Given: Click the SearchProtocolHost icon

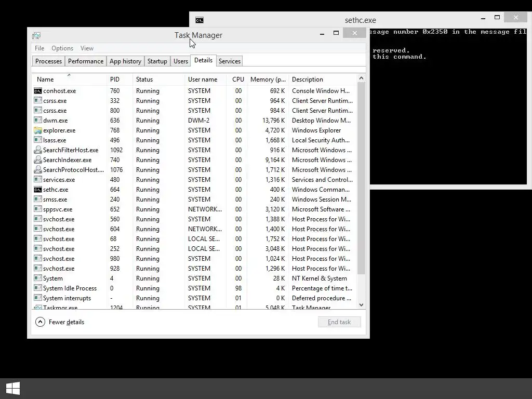Looking at the screenshot, I should pos(37,170).
